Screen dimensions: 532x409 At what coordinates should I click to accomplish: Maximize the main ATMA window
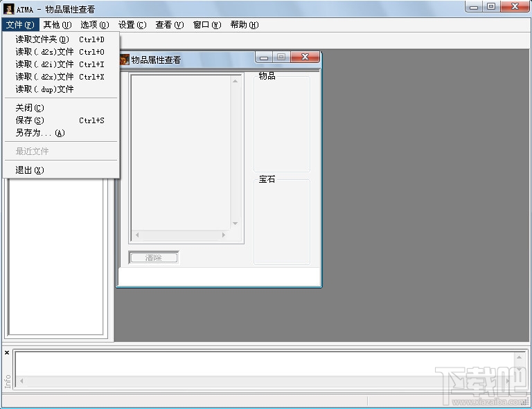click(491, 7)
